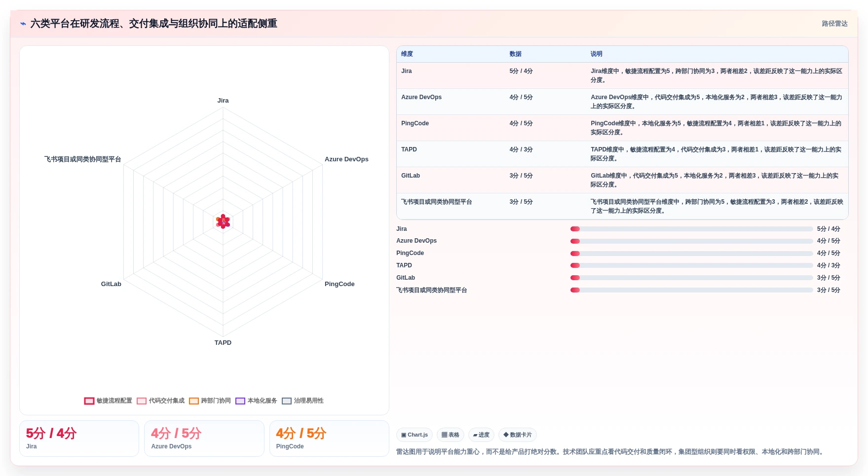Toggle the 本地化服务 legend series
This screenshot has height=476, width=868.
(256, 401)
